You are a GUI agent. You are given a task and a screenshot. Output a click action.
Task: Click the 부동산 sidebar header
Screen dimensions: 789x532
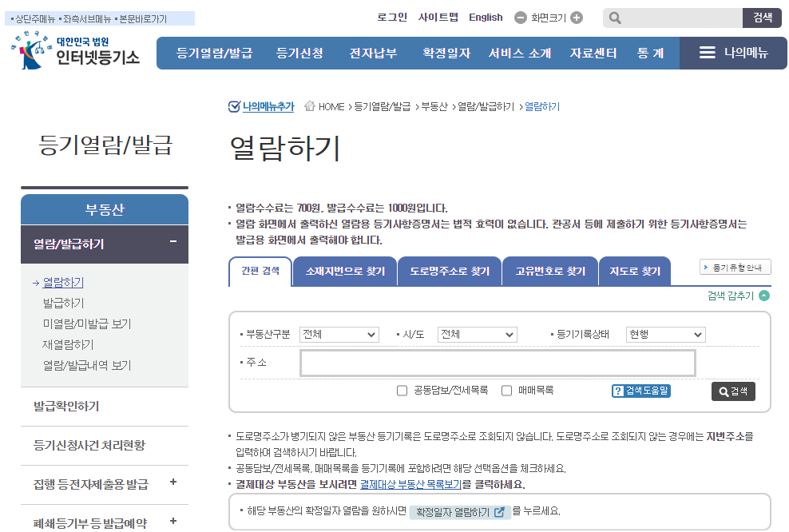click(105, 209)
